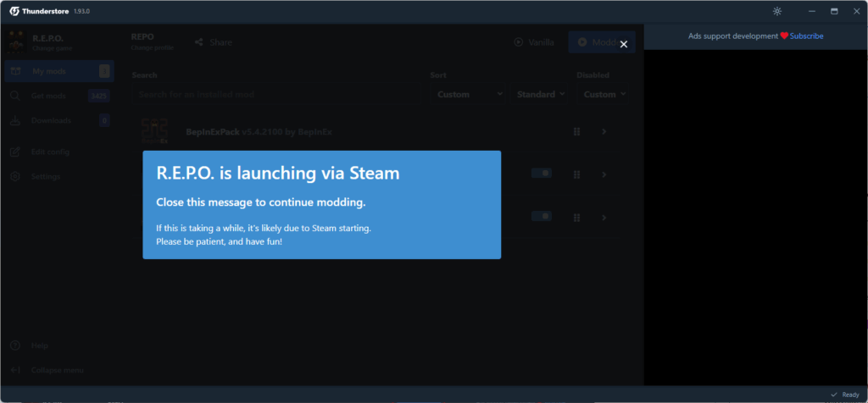Image resolution: width=868 pixels, height=403 pixels.
Task: Toggle the mod switch in row below BepInExPack
Action: 542,173
